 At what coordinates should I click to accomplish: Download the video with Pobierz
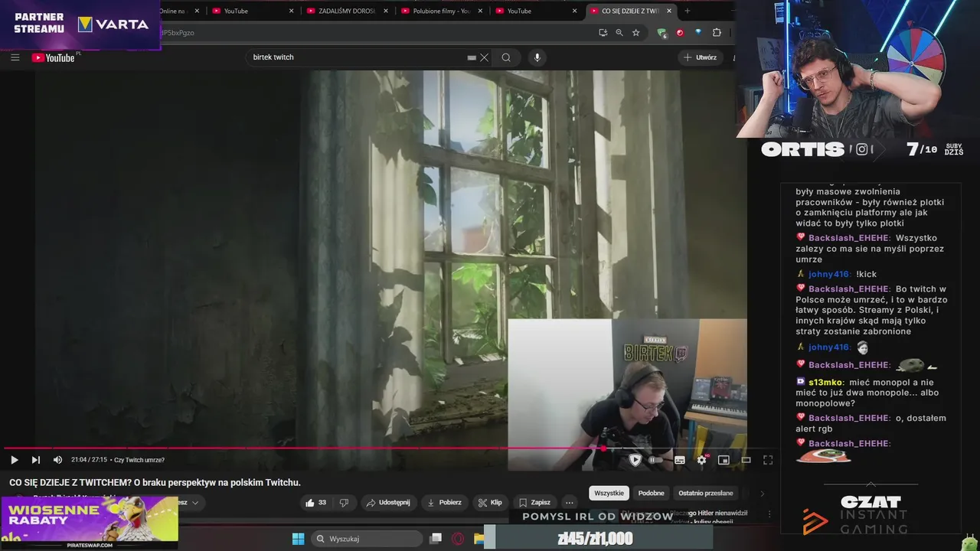pyautogui.click(x=444, y=503)
